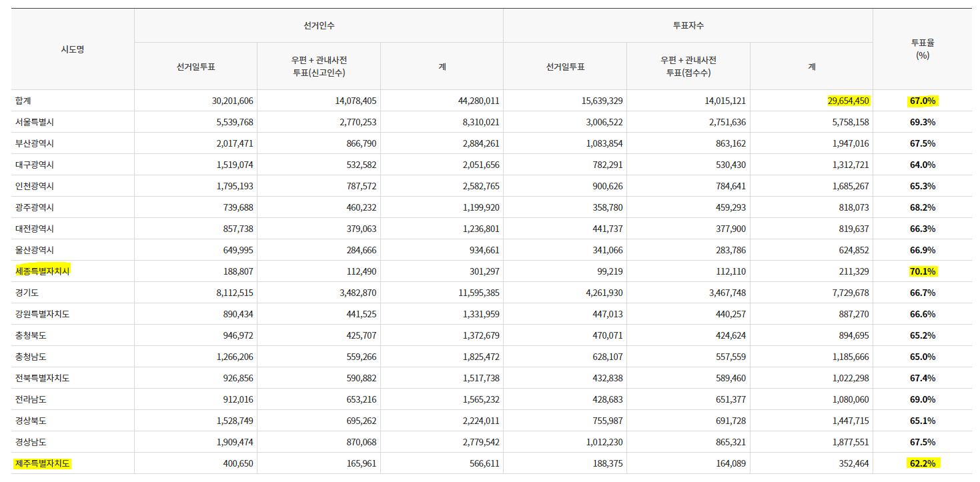Viewport: 980px width, 482px height.
Task: Click the highlighted 62.2% turnout cell
Action: click(x=923, y=463)
